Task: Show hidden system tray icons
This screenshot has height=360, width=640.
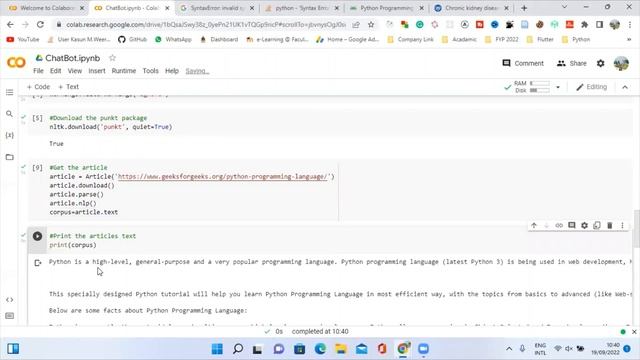Action: tap(509, 349)
